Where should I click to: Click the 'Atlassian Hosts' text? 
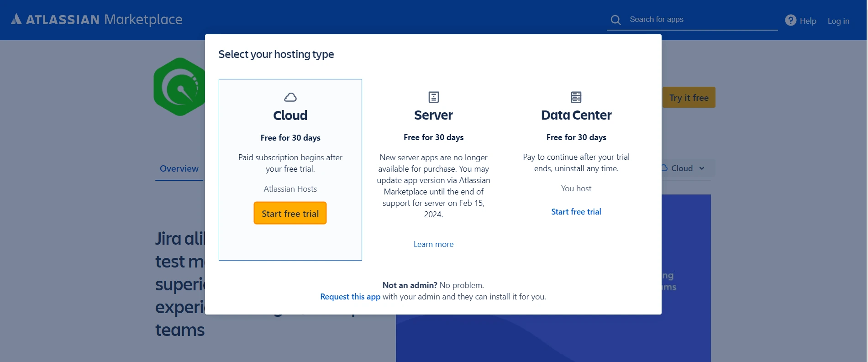click(290, 189)
